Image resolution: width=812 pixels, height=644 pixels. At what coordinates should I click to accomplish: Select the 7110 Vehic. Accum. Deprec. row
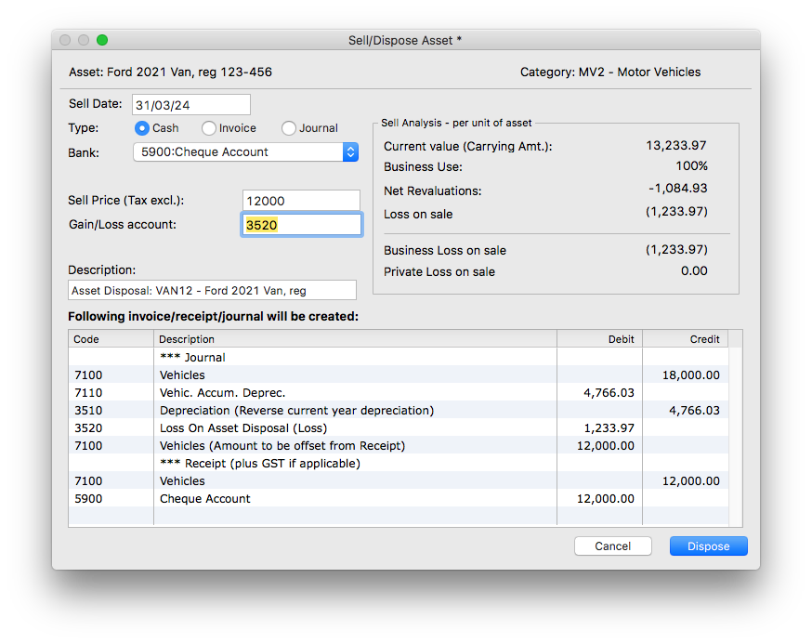pyautogui.click(x=399, y=393)
